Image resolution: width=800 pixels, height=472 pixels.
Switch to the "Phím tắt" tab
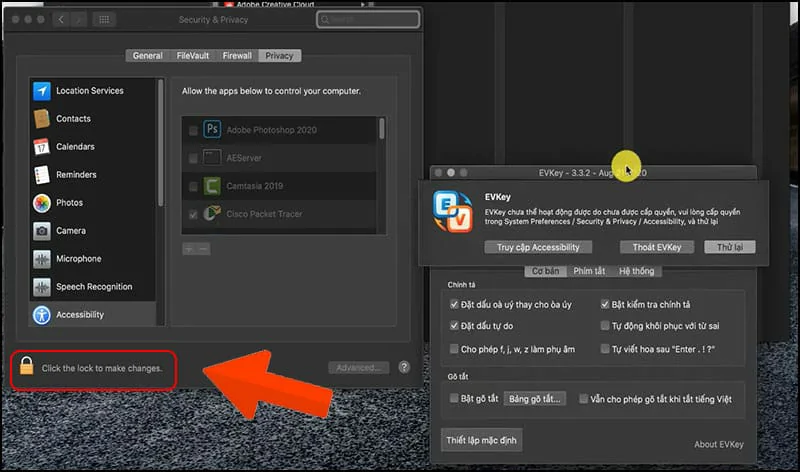coord(589,271)
